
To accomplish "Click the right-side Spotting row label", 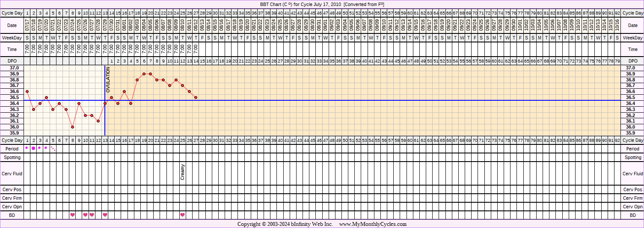I will 632,157.
